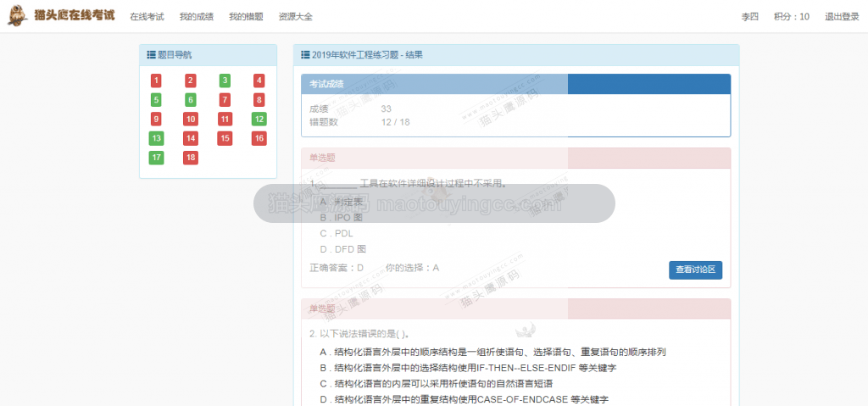Click the 题目导航 panel title

coord(175,55)
